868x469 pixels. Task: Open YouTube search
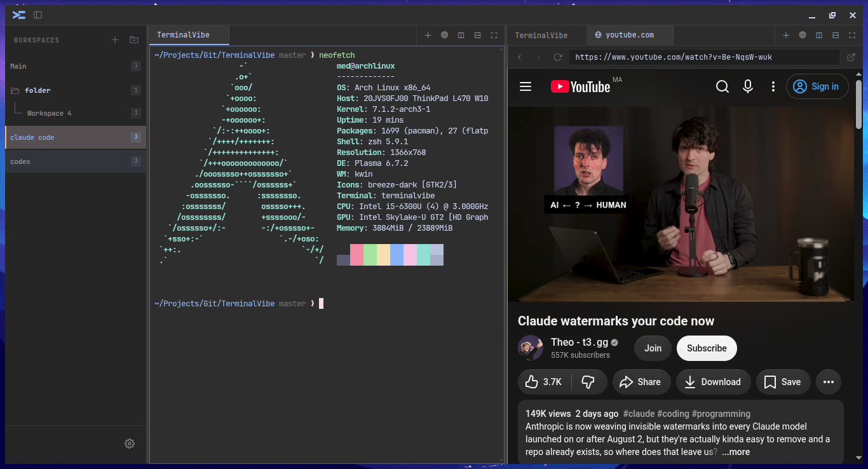click(722, 86)
